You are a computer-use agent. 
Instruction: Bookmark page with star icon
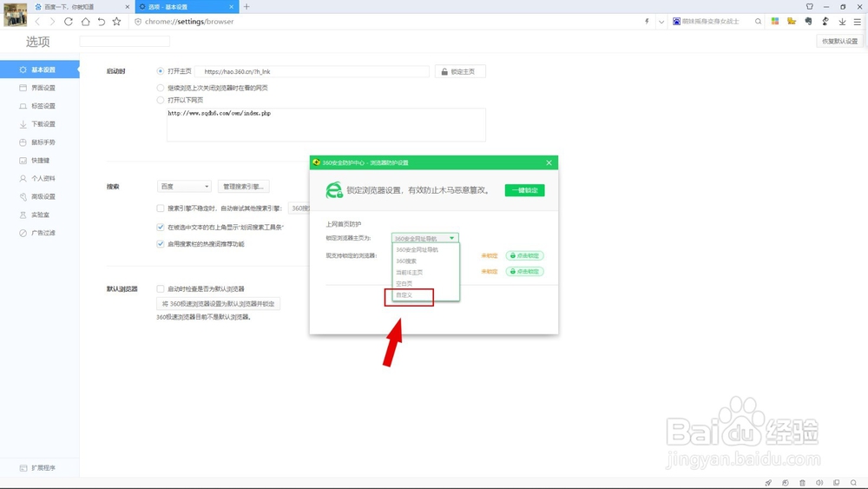[x=116, y=22]
